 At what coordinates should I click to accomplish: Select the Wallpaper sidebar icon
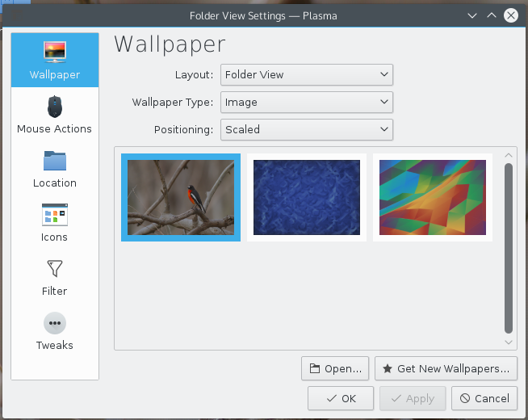click(x=55, y=52)
